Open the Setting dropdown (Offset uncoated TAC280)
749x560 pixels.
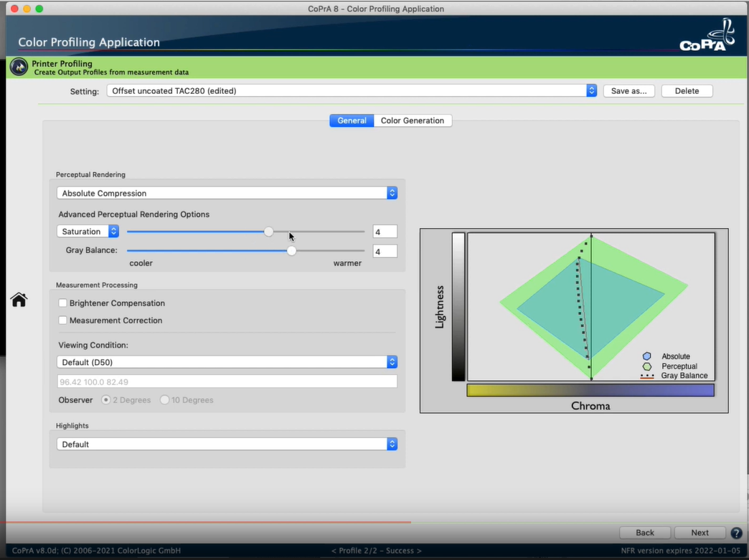pos(352,91)
